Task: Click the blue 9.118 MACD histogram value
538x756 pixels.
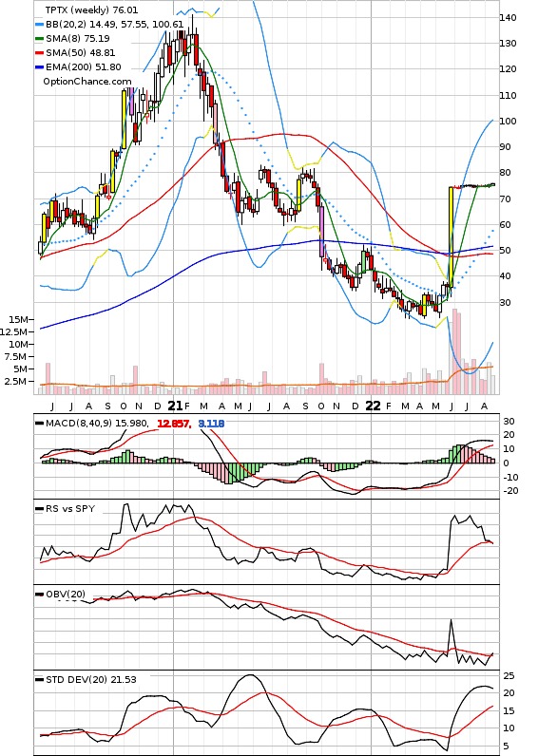Action: (211, 424)
